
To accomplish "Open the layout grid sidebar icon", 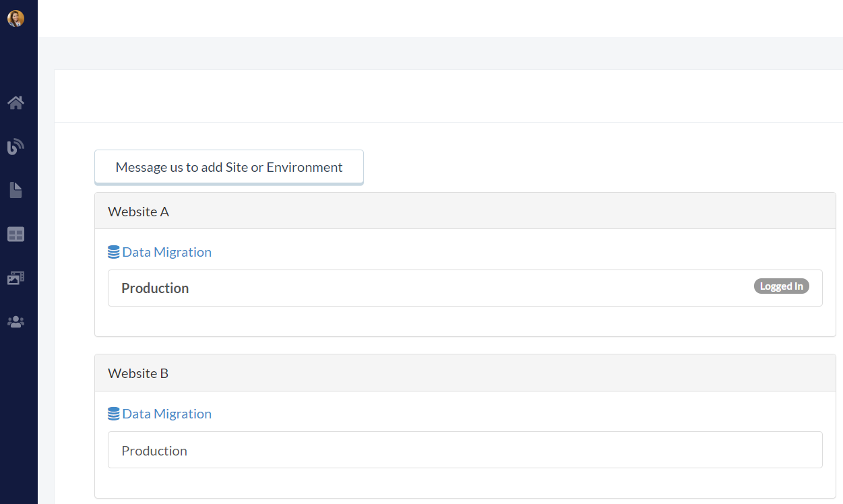I will pyautogui.click(x=15, y=234).
